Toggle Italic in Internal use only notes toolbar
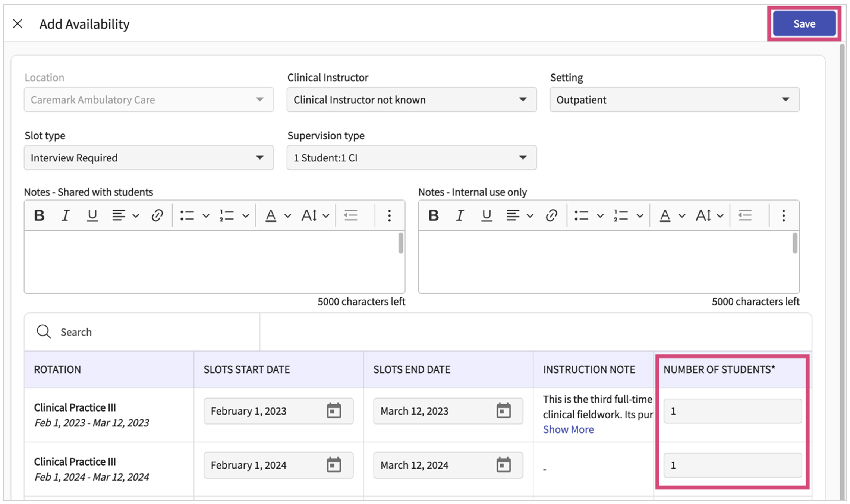This screenshot has width=850, height=504. pyautogui.click(x=460, y=215)
